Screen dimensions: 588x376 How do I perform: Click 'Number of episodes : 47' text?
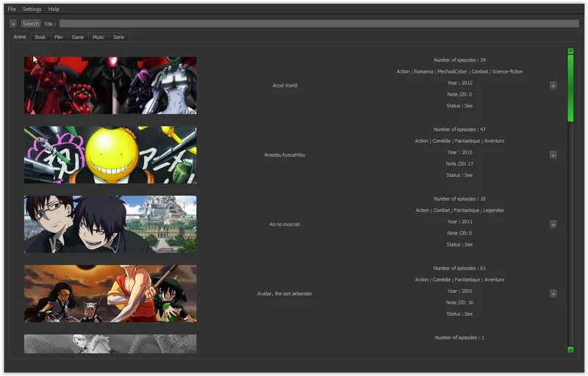tap(459, 129)
